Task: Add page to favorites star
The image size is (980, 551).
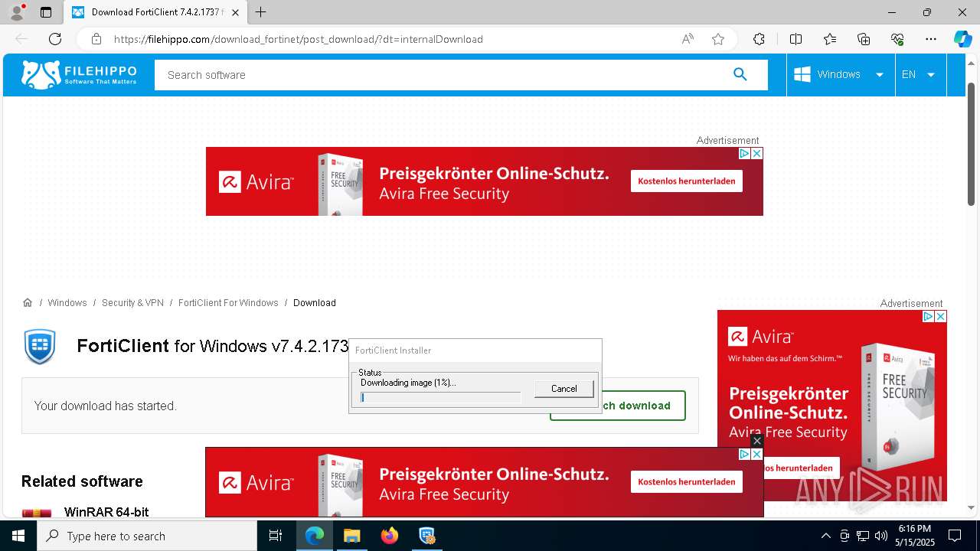Action: click(x=718, y=39)
